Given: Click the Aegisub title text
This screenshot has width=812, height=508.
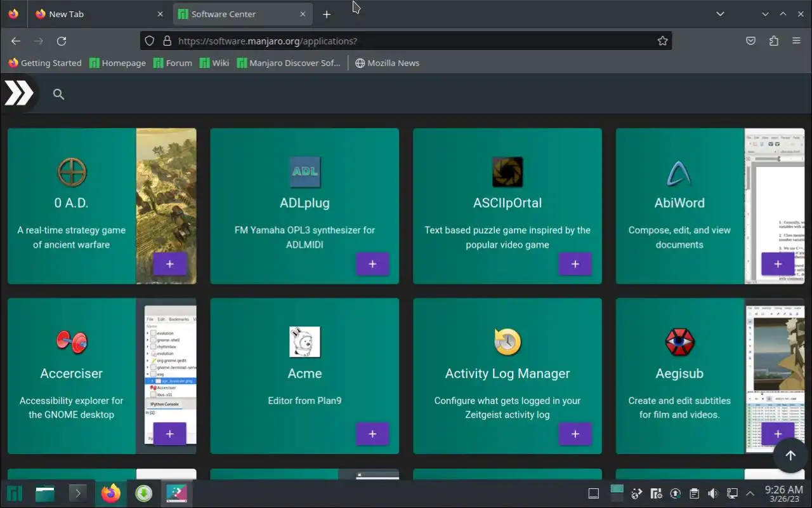Looking at the screenshot, I should click(x=679, y=373).
